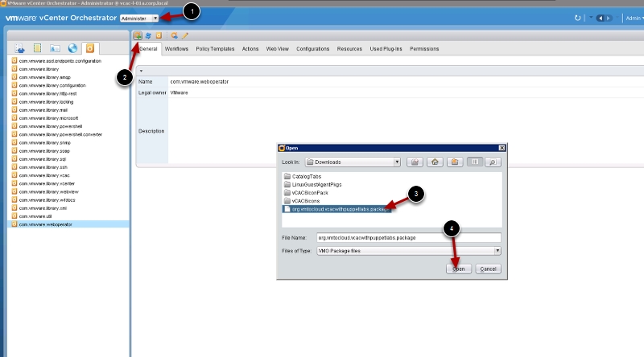Image resolution: width=644 pixels, height=357 pixels.
Task: Switch to the General tab
Action: coord(148,49)
